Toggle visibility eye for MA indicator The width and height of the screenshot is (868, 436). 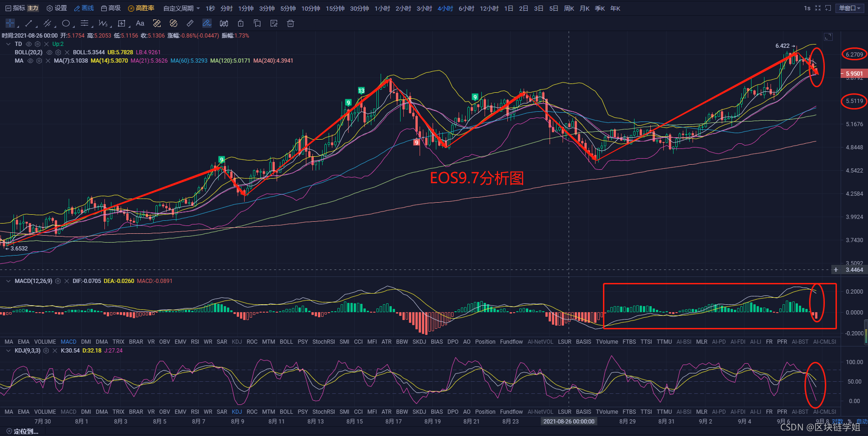point(30,61)
